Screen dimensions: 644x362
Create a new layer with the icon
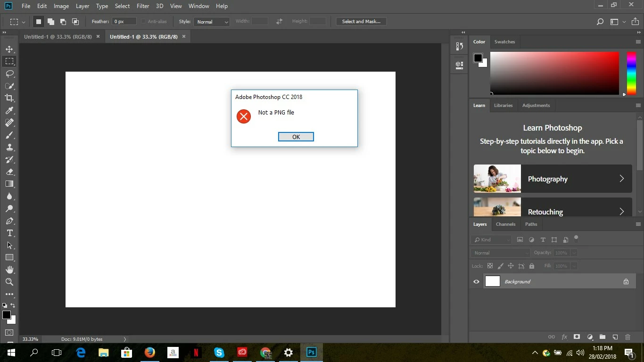[x=615, y=337]
